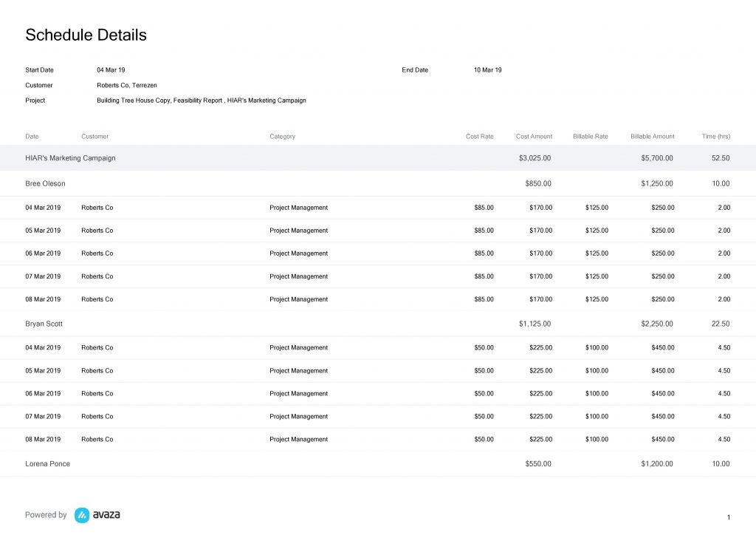Click the Start Date value 04 Mar 19
Image resolution: width=756 pixels, height=535 pixels.
tap(111, 69)
